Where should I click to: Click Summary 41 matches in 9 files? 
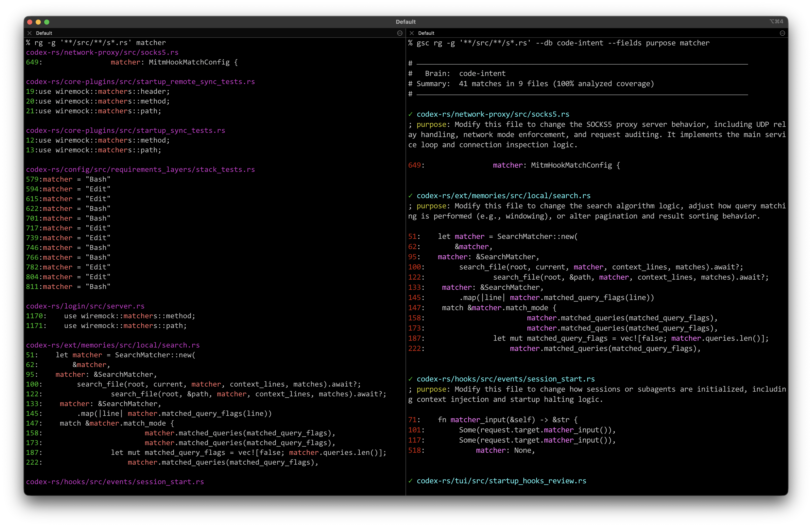click(531, 84)
